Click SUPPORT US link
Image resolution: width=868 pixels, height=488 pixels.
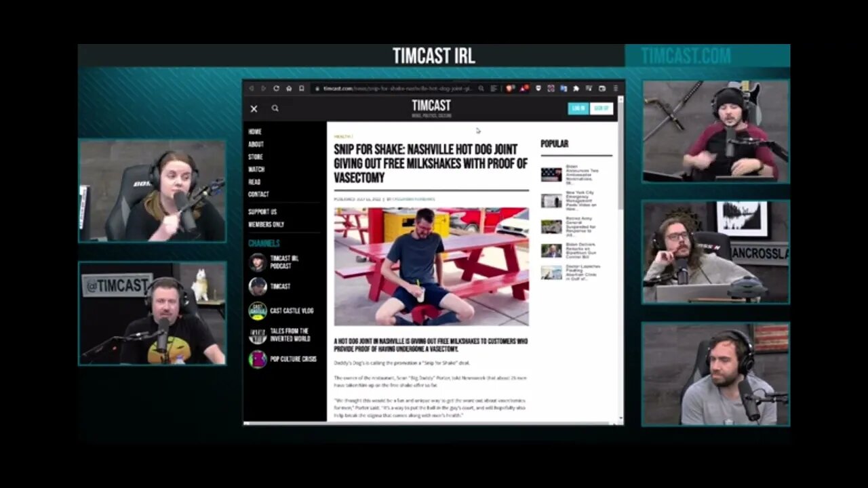point(262,211)
